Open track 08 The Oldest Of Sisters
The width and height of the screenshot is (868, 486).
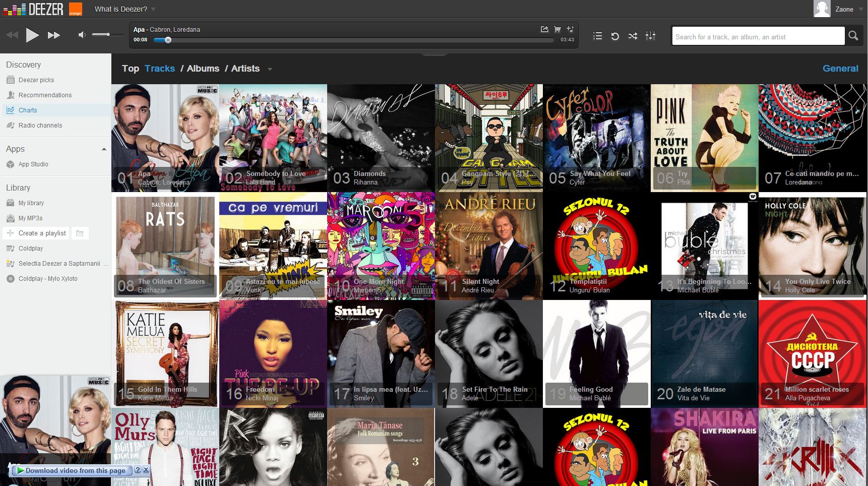[165, 246]
